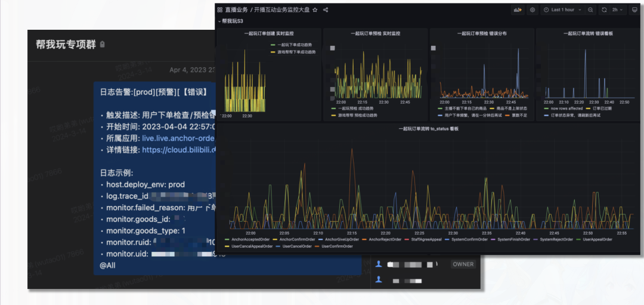Viewport: 644px width, 305px height.
Task: Toggle now rows affected legend series
Action: (563, 108)
